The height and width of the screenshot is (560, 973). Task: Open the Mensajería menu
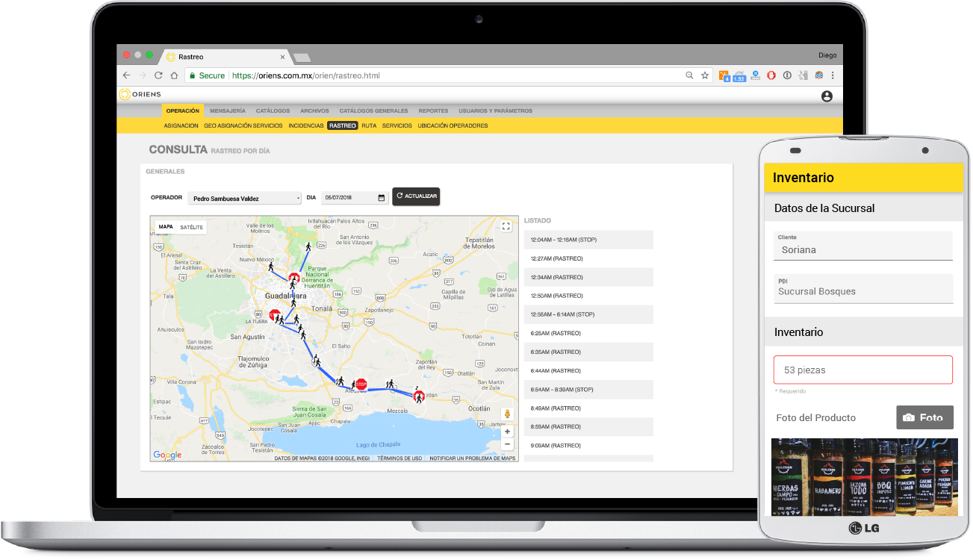click(228, 111)
